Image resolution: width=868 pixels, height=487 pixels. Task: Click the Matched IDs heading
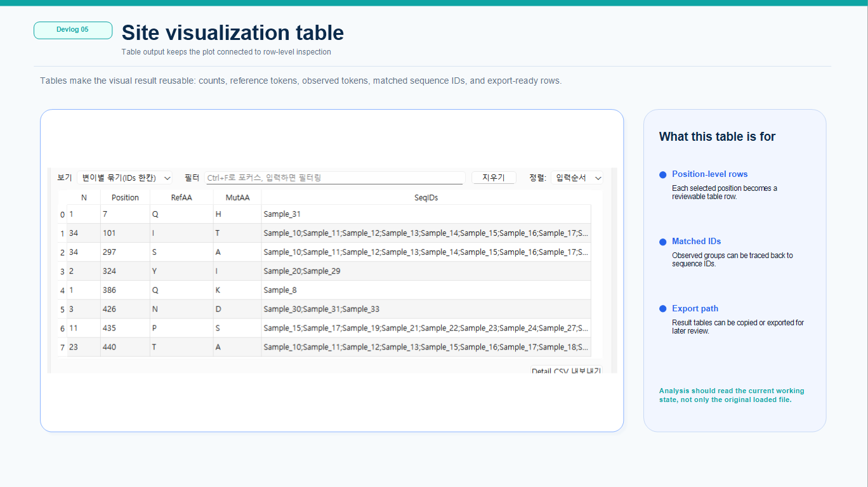(x=696, y=242)
